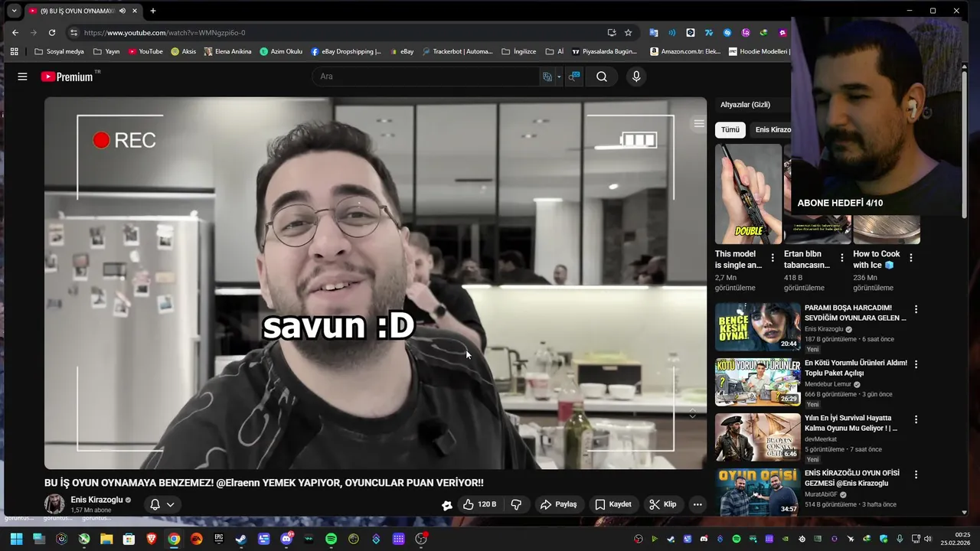Open the 'This model is single an...' short
This screenshot has width=980, height=551.
pos(748,194)
